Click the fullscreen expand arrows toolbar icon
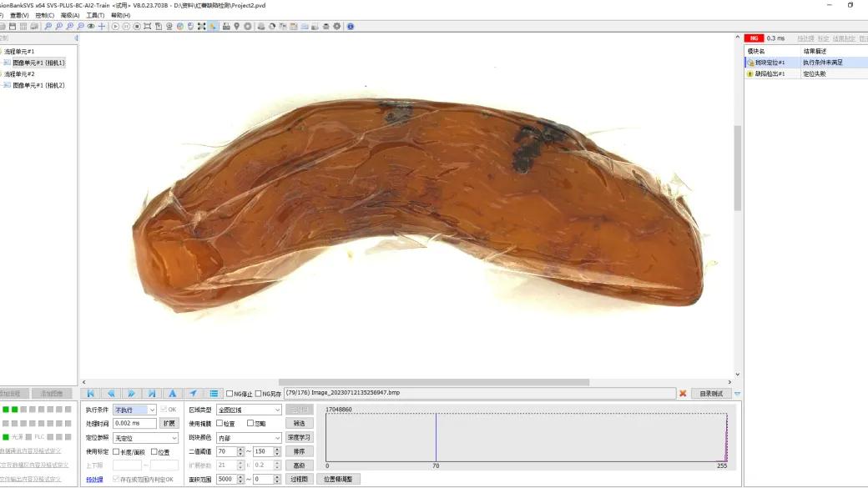 pyautogui.click(x=201, y=26)
